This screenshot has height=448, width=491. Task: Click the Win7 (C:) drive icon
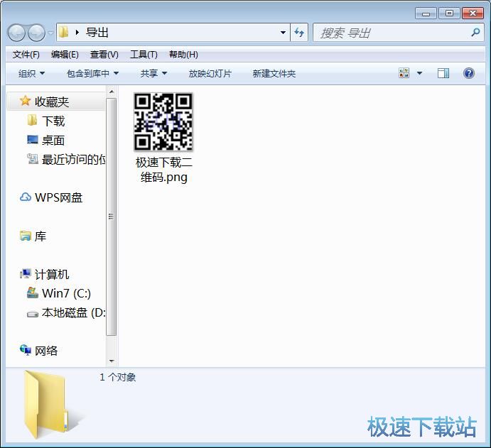(33, 293)
